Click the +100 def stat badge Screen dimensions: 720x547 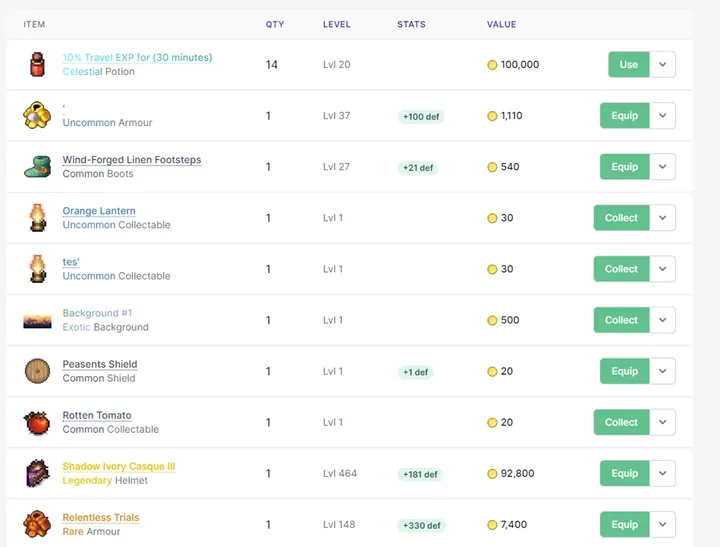click(421, 117)
